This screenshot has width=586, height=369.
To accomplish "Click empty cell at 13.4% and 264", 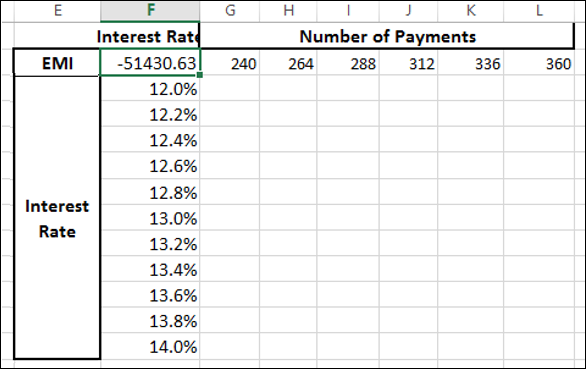I will pos(288,269).
